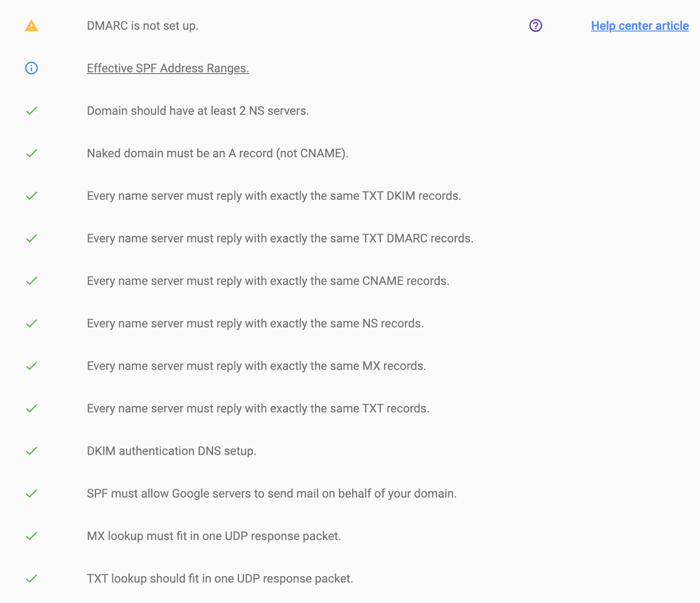Click the checkmark next to NS servers check
The image size is (700, 603).
tap(31, 111)
